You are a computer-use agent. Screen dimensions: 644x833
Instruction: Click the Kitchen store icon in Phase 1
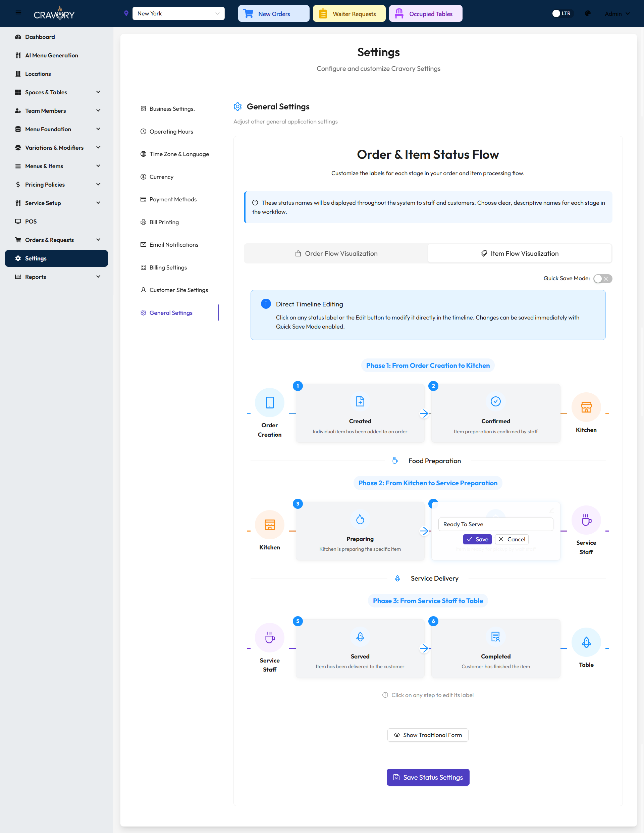(x=586, y=407)
